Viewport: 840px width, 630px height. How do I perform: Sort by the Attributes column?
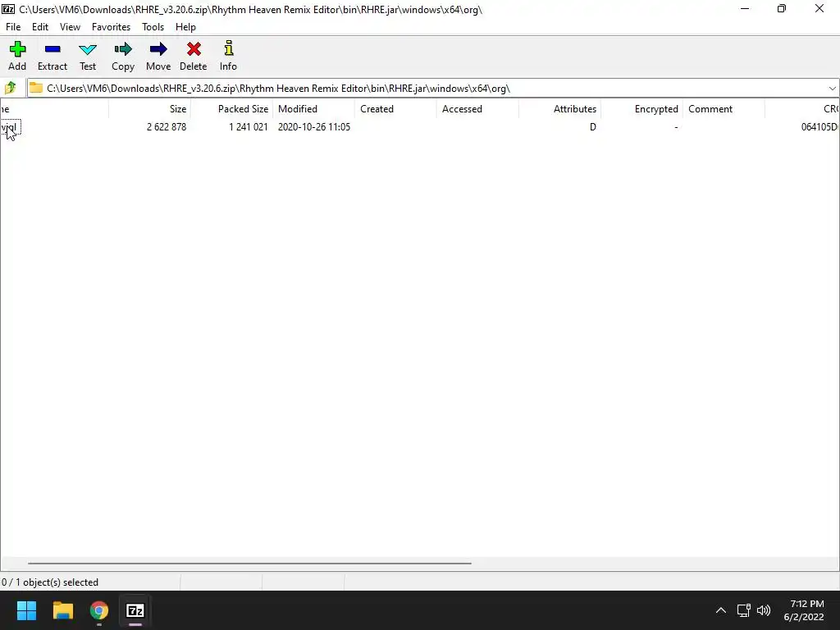[559, 109]
